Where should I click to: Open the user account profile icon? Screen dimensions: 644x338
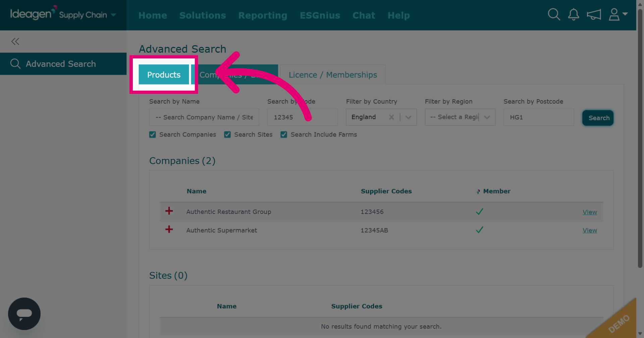tap(618, 14)
